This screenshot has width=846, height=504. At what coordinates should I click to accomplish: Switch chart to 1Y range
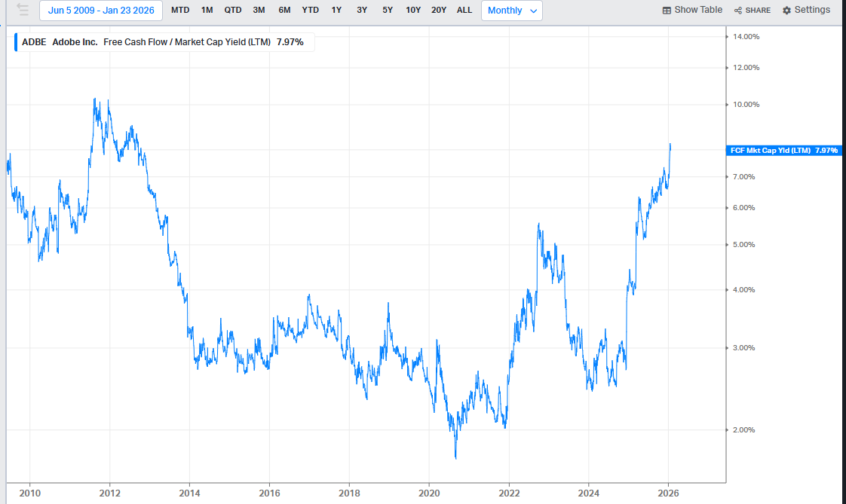pos(336,11)
